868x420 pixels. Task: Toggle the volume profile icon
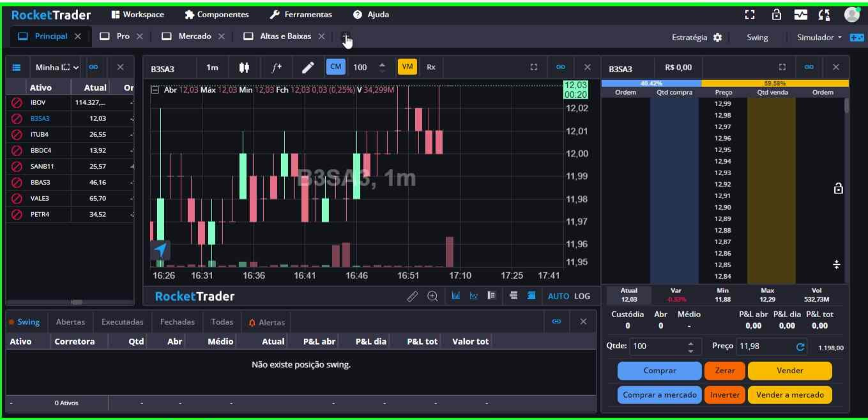491,296
